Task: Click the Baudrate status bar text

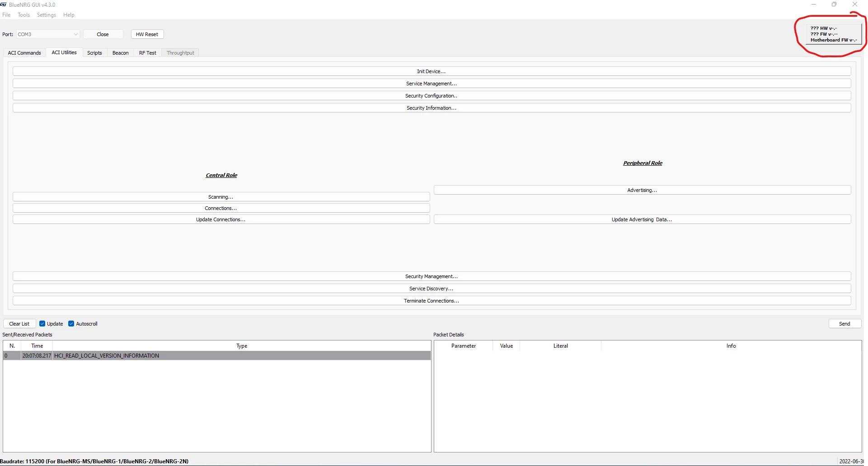Action: [x=94, y=461]
